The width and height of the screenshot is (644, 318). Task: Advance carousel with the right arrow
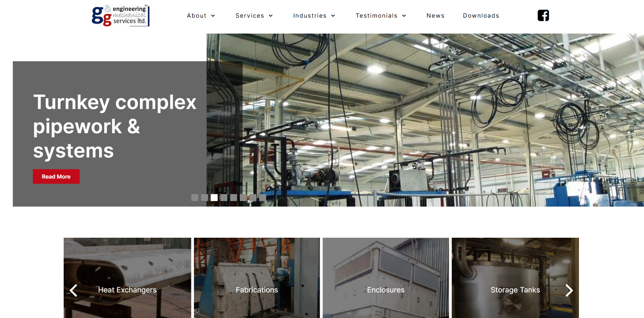(x=569, y=290)
